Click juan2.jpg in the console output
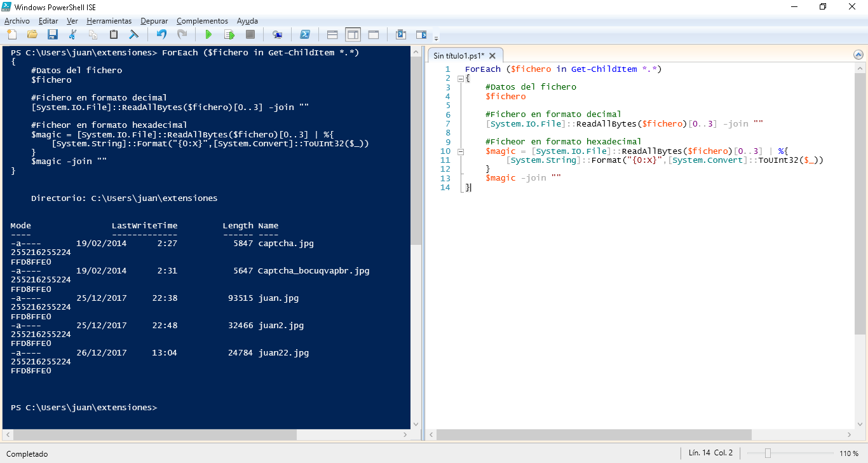868x463 pixels. (x=281, y=326)
